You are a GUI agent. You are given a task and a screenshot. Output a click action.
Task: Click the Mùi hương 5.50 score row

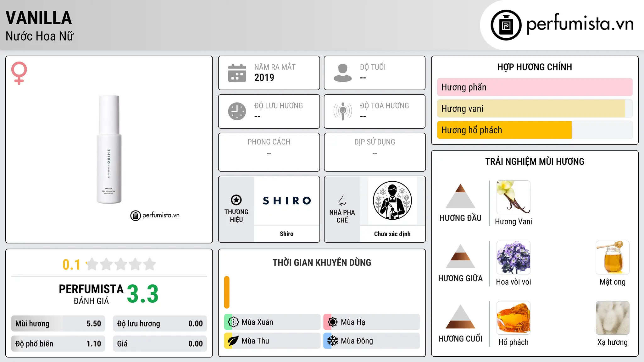58,324
